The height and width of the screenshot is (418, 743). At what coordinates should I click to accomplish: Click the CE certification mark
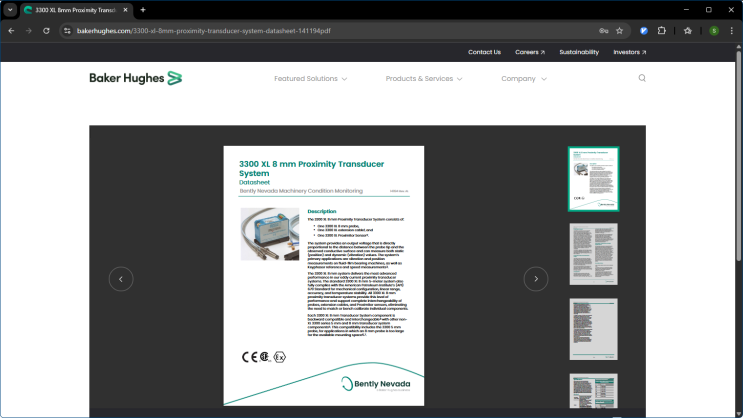click(x=249, y=357)
